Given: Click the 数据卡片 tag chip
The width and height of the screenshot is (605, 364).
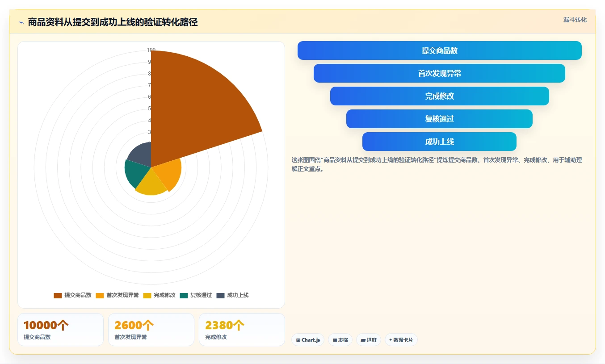Looking at the screenshot, I should coord(401,340).
